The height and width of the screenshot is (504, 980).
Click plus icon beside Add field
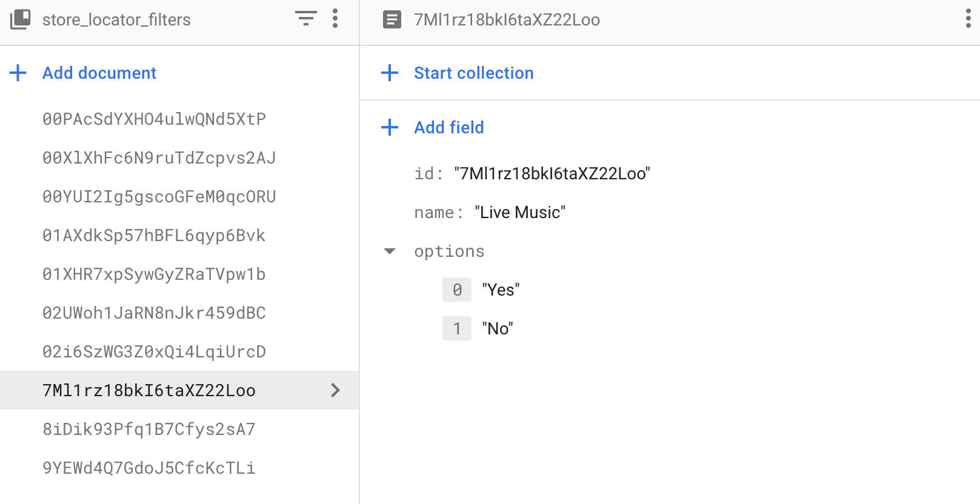pos(390,127)
